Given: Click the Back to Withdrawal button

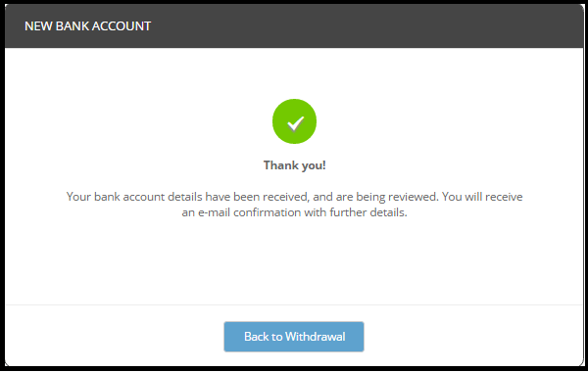Looking at the screenshot, I should tap(294, 337).
